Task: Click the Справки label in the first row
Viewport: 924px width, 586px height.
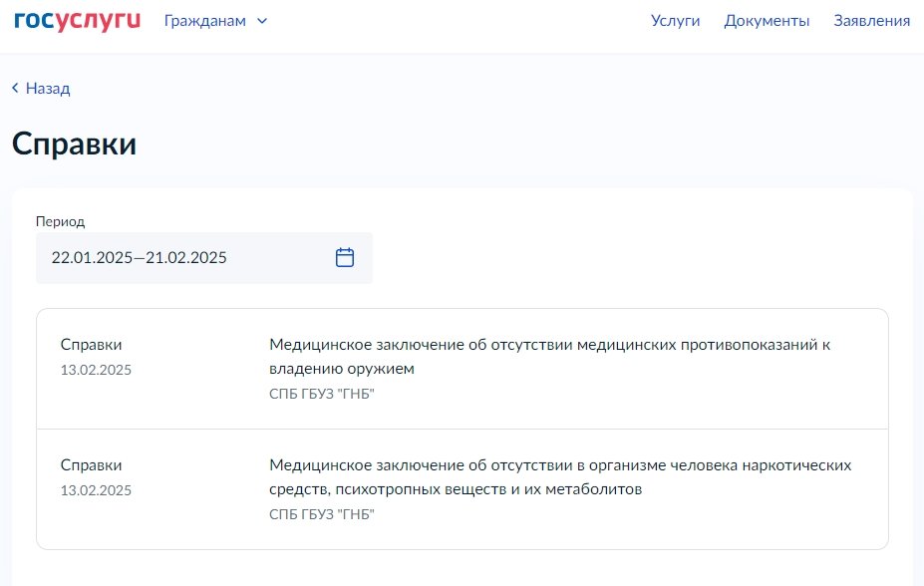Action: [x=92, y=345]
